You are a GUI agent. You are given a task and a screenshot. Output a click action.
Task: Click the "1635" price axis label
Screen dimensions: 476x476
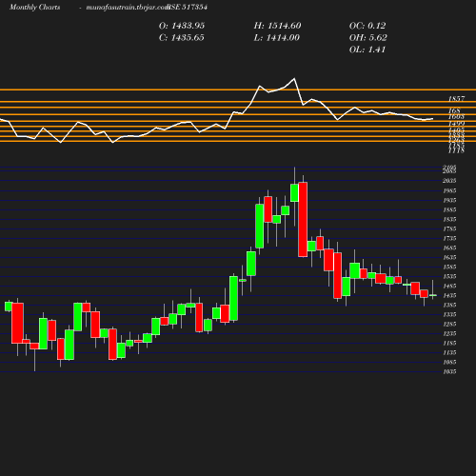tap(449, 257)
